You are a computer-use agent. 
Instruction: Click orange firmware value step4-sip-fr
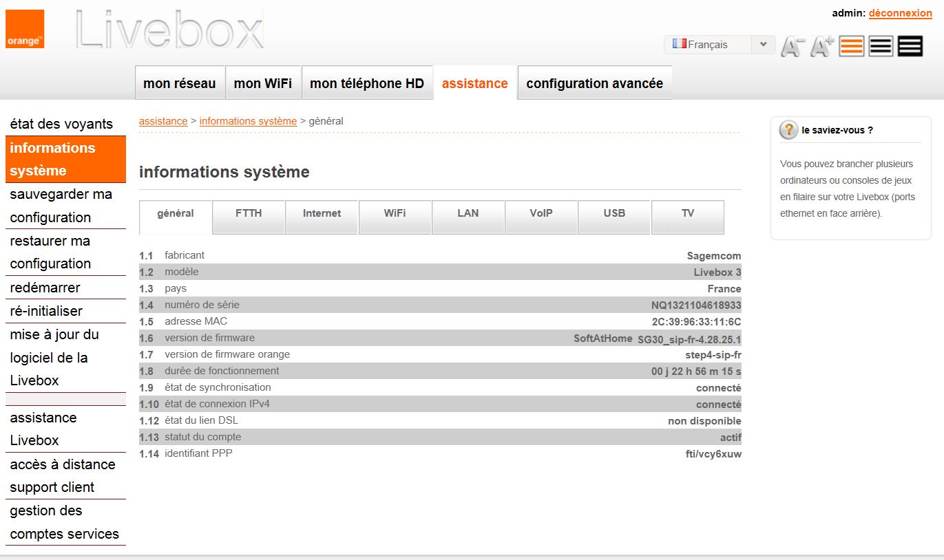tap(713, 355)
